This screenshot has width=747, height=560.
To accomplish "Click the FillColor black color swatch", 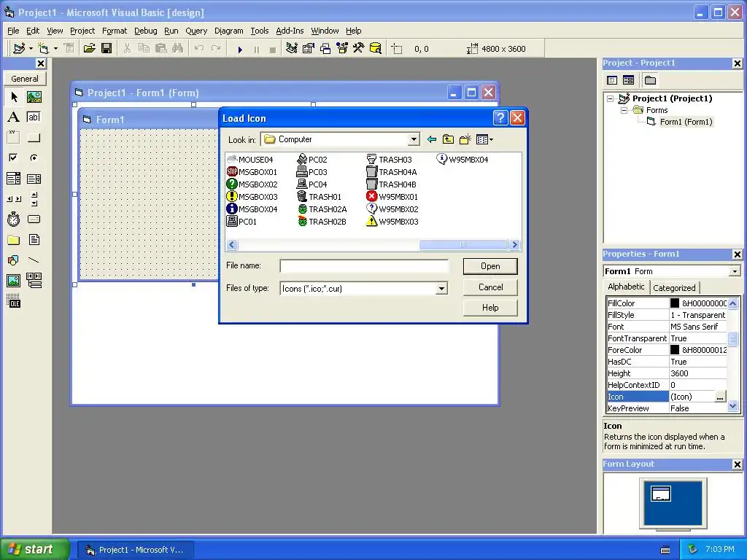I will (x=675, y=303).
